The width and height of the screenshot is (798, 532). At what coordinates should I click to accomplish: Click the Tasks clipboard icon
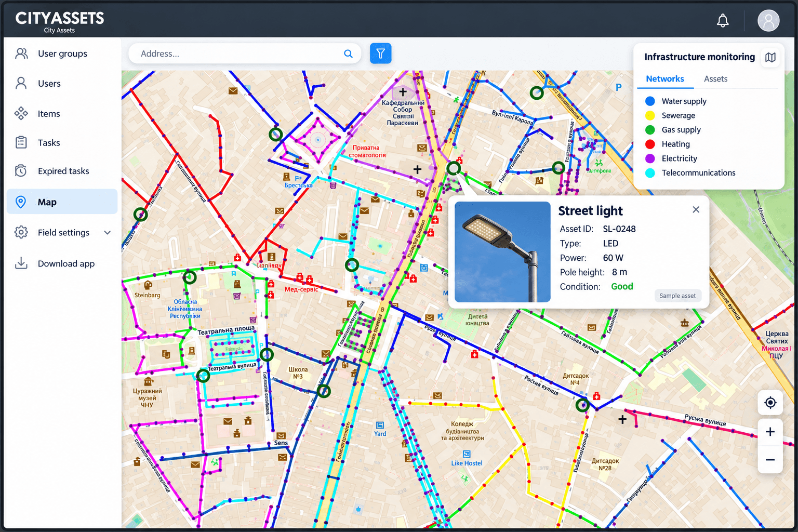coord(21,142)
